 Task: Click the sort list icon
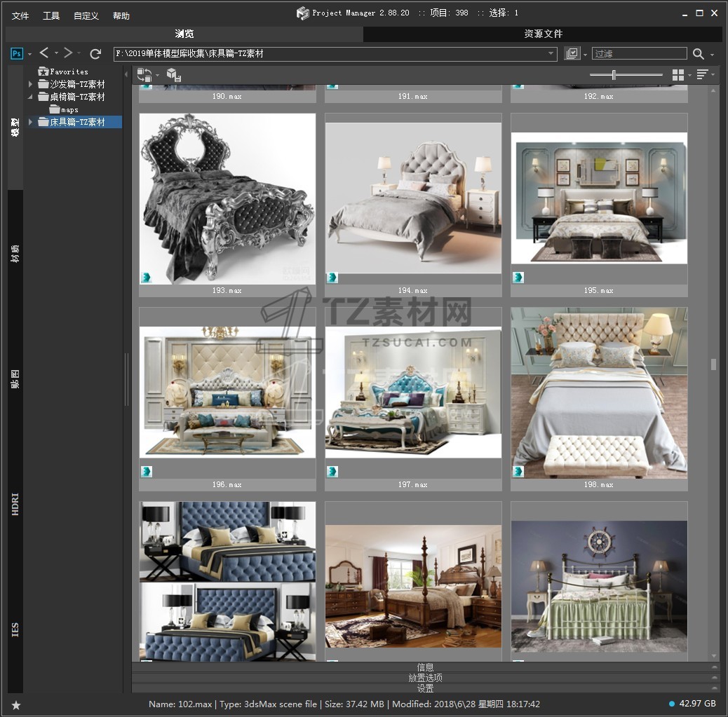(x=702, y=75)
